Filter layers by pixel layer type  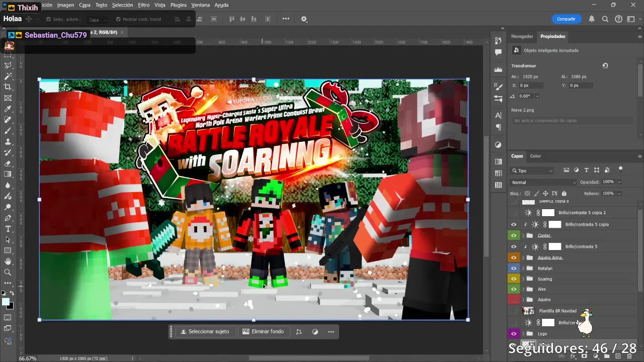pos(567,170)
